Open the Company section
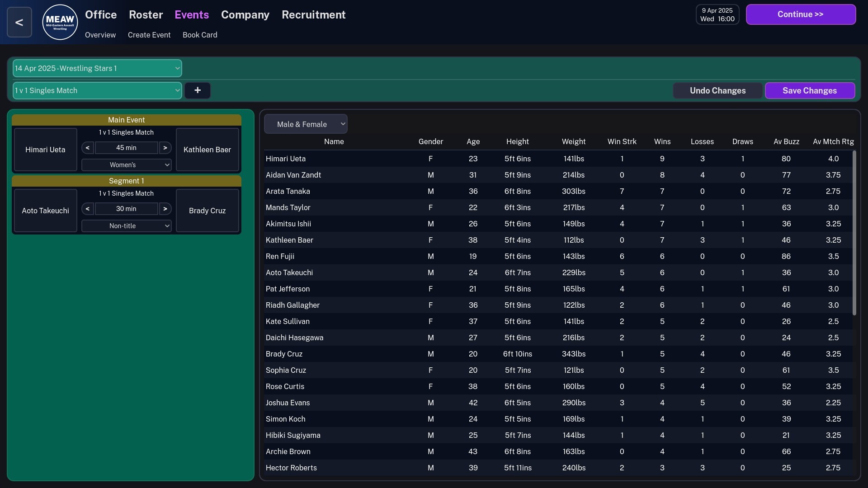Image resolution: width=868 pixels, height=488 pixels. tap(245, 15)
